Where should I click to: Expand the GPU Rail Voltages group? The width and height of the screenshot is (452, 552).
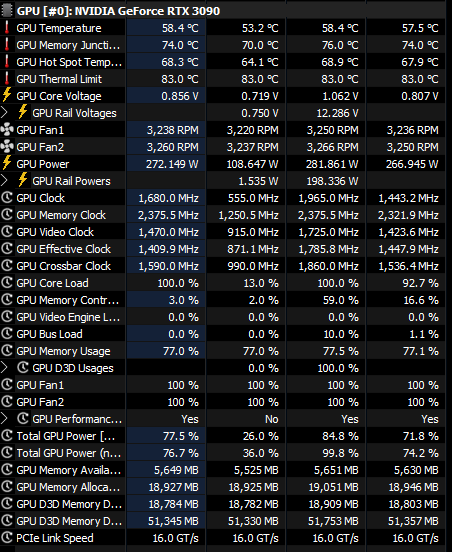click(4, 113)
